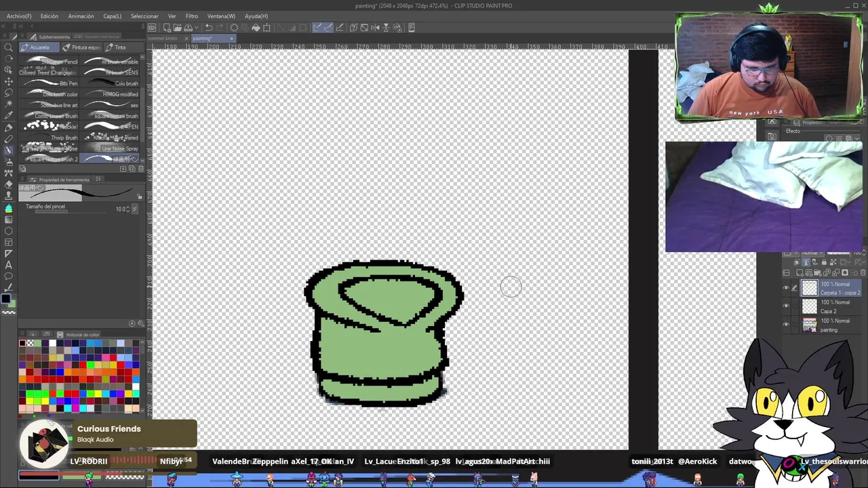This screenshot has width=868, height=488.
Task: Select the HIMOG modified brush
Action: click(110, 94)
